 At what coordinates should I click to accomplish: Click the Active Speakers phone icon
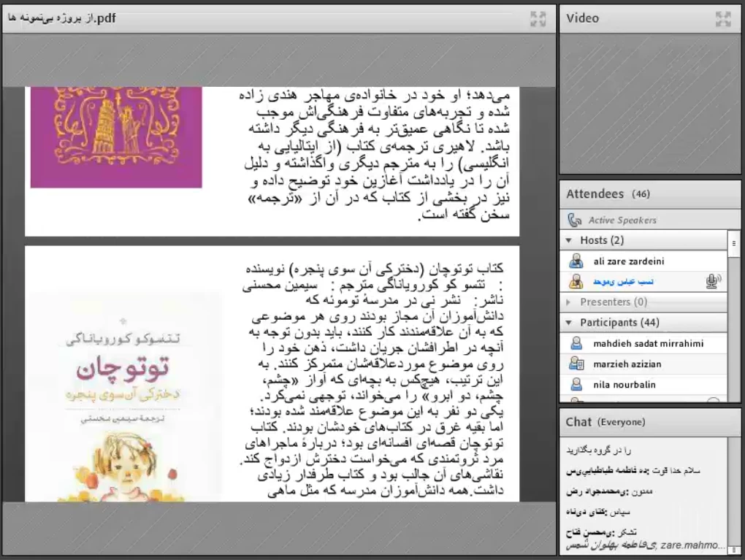[x=574, y=220]
